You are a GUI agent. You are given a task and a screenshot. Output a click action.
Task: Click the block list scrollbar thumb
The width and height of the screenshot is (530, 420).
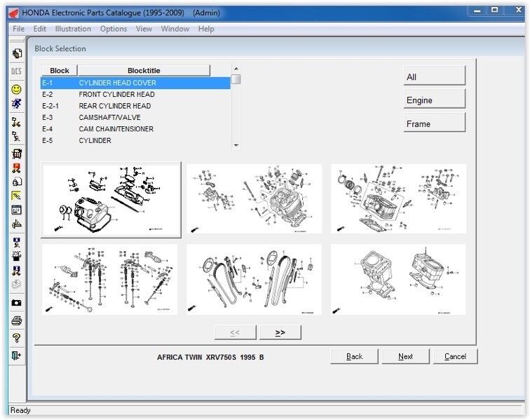pos(237,79)
